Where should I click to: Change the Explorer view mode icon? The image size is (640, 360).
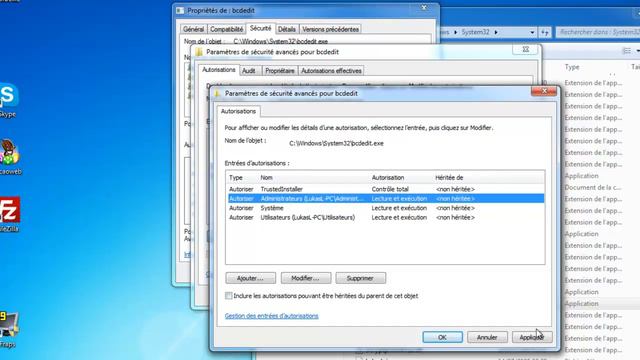(x=627, y=51)
